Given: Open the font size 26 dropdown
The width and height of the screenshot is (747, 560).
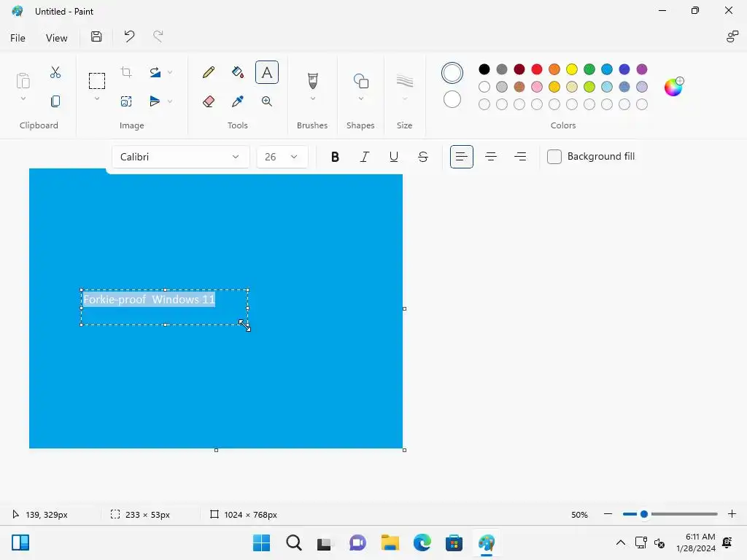Looking at the screenshot, I should click(x=282, y=157).
